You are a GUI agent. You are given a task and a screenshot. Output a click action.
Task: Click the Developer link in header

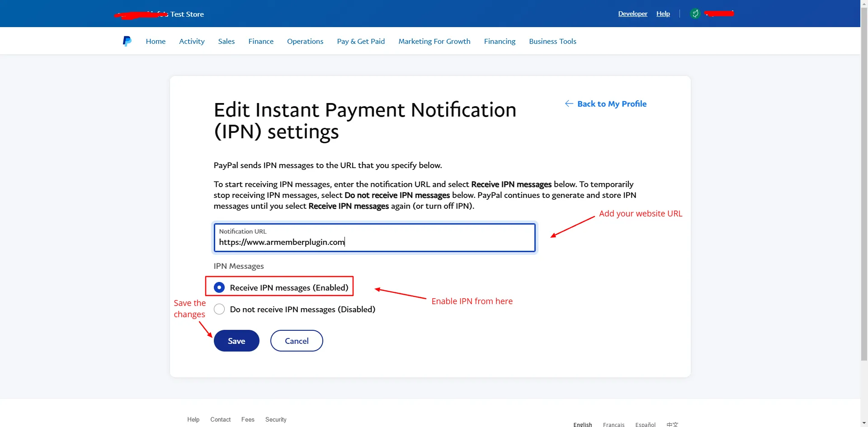632,14
